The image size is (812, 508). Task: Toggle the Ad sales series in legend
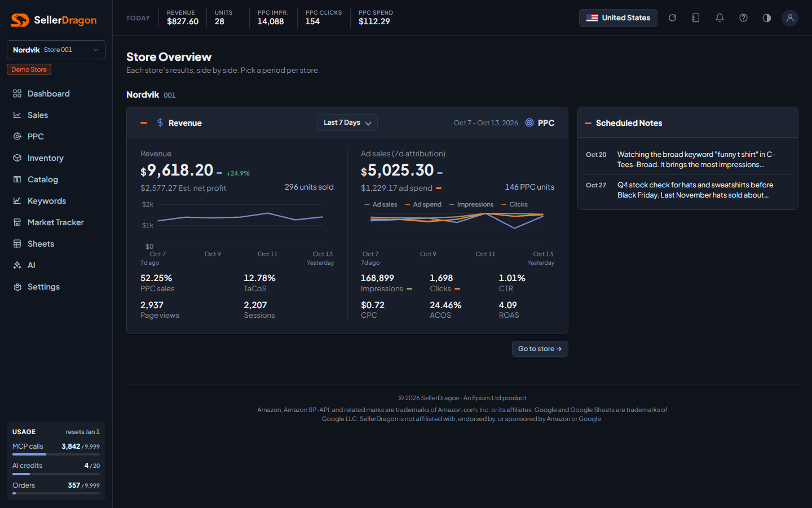click(381, 204)
